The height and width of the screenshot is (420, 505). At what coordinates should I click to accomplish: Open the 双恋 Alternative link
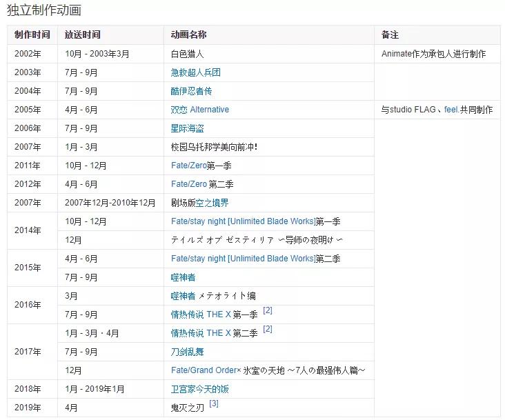tap(199, 110)
